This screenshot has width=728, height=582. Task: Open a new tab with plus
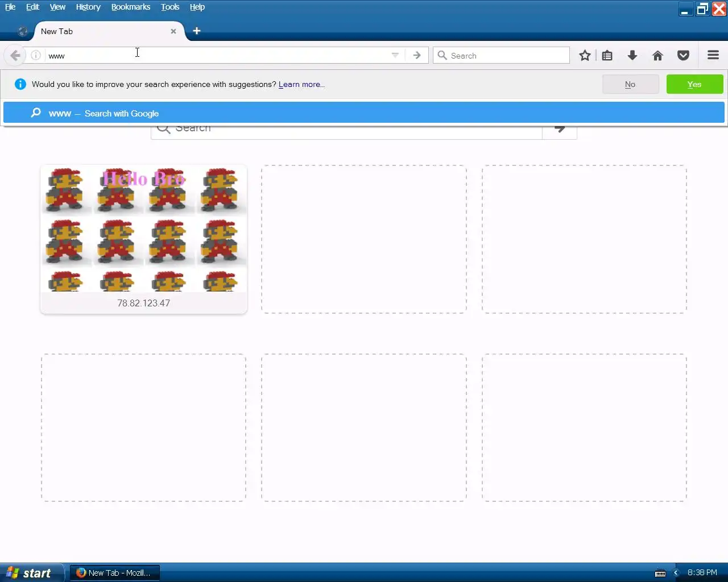(x=197, y=31)
